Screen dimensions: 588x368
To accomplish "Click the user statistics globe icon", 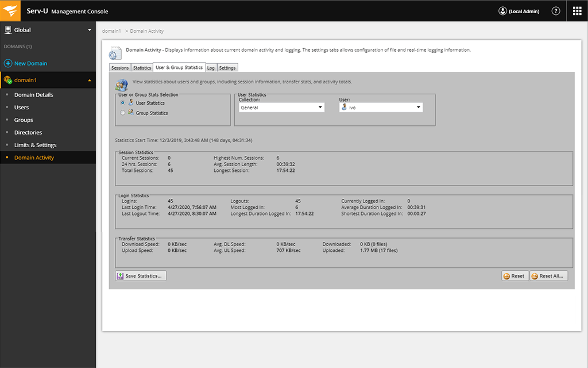I will [x=121, y=85].
